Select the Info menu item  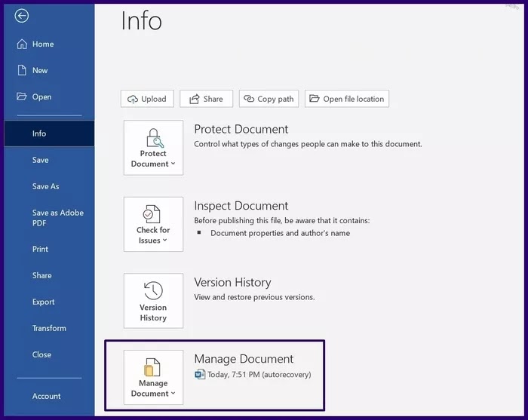(49, 133)
